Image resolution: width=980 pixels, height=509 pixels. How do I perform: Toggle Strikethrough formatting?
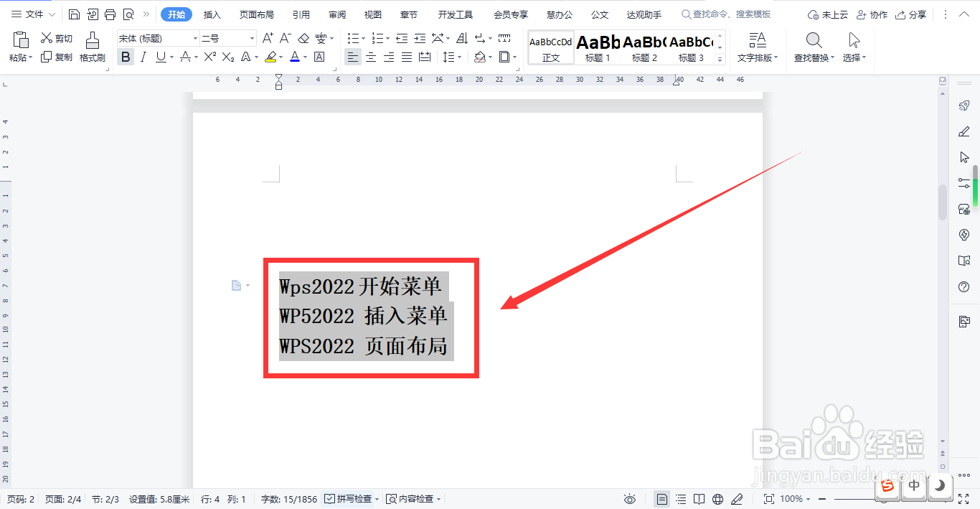(186, 57)
